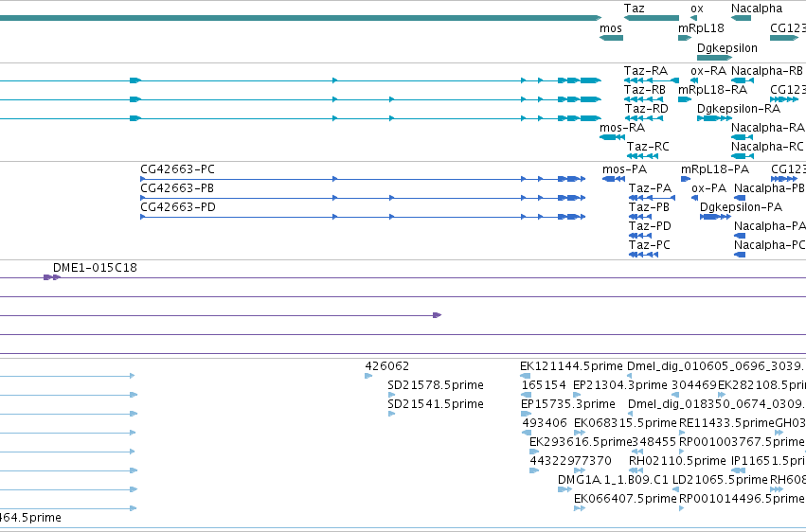The height and width of the screenshot is (532, 806).
Task: Select the RP001003767.5prime EST label
Action: [x=742, y=443]
